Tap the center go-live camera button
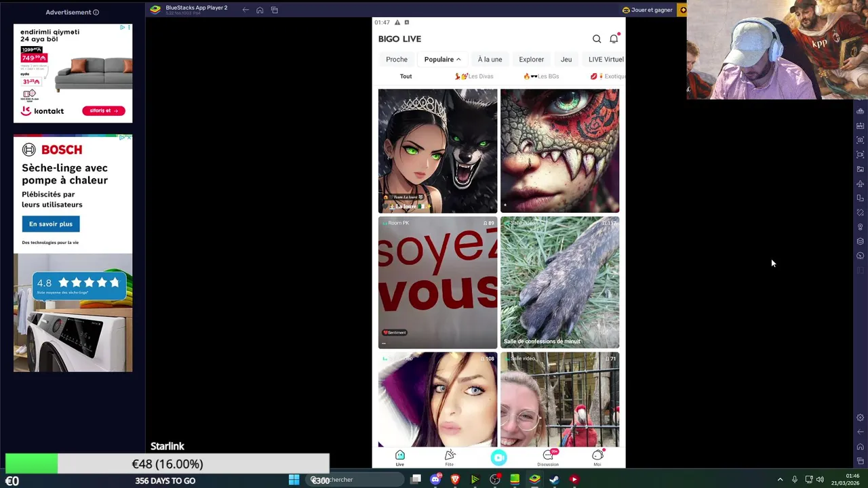The image size is (868, 488). pos(498,457)
